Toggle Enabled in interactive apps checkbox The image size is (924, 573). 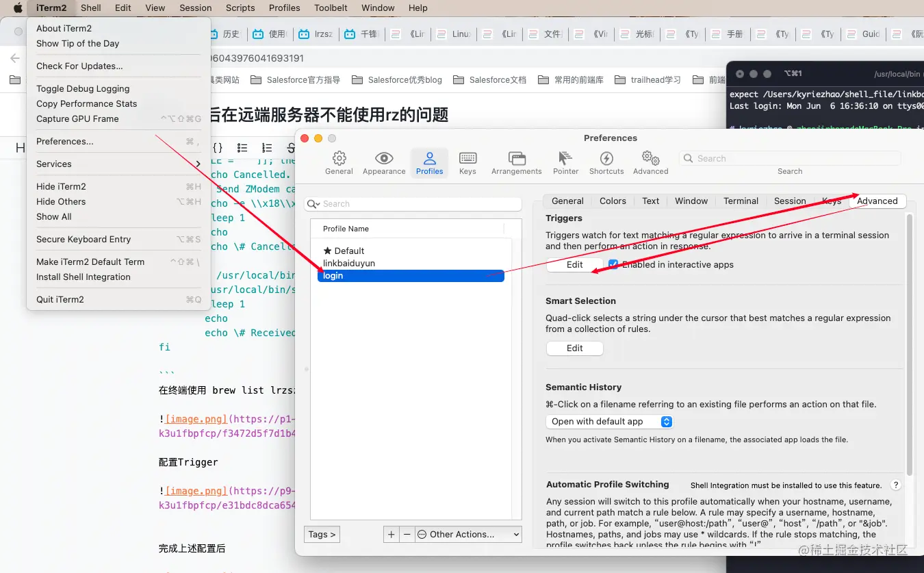(613, 264)
